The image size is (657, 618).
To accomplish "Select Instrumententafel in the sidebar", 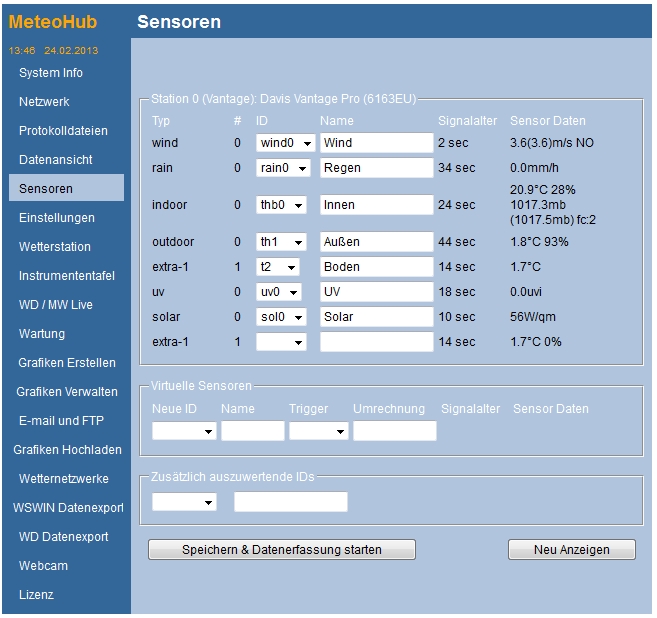I will click(x=66, y=276).
